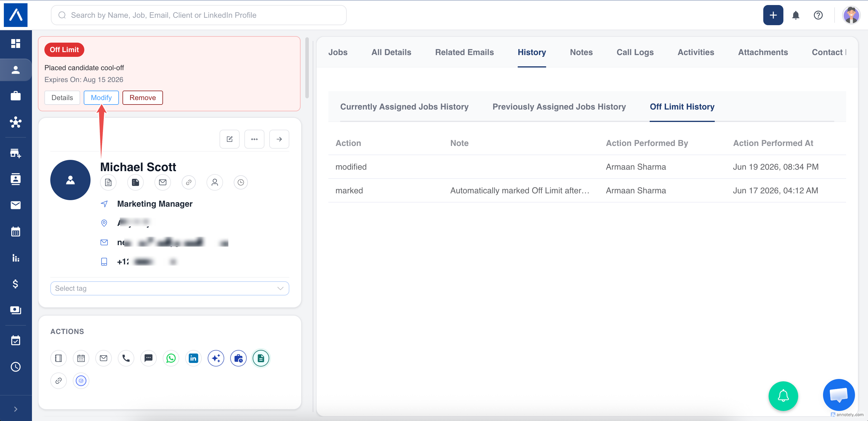Open the help question mark icon
Image resolution: width=868 pixels, height=421 pixels.
[818, 15]
